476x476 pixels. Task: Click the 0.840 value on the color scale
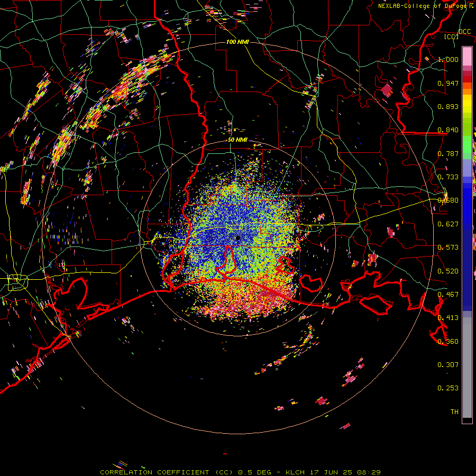click(x=448, y=130)
